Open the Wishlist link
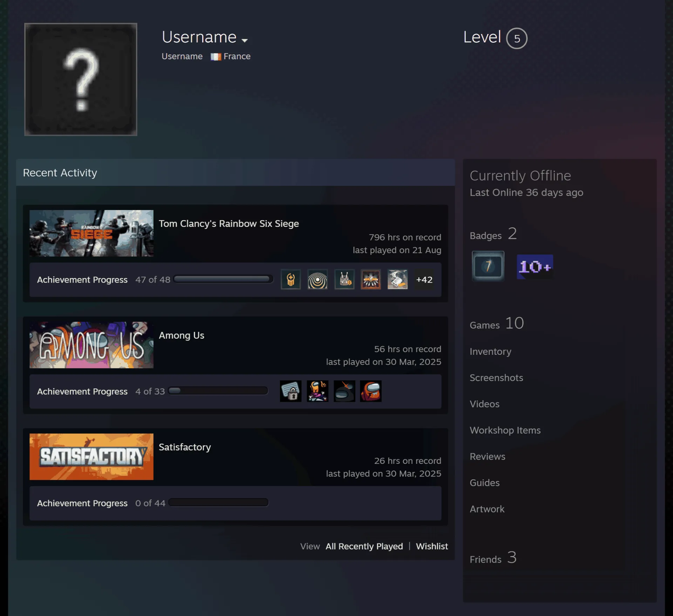 click(x=431, y=546)
